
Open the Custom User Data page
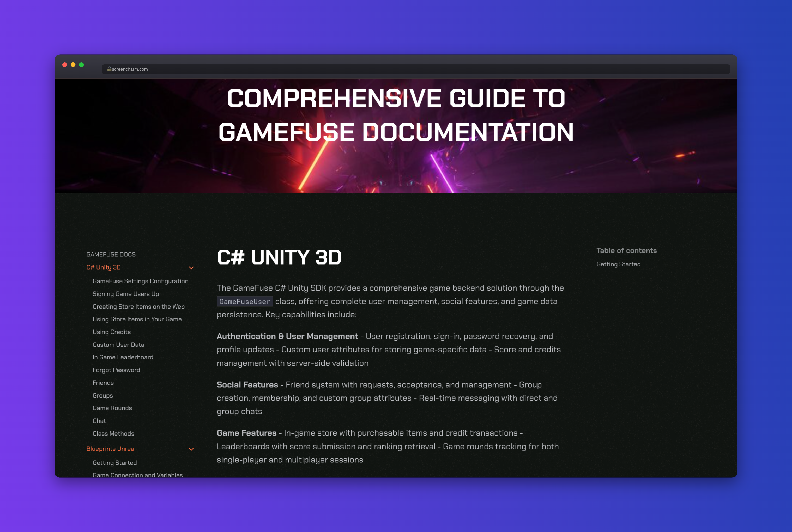tap(118, 344)
